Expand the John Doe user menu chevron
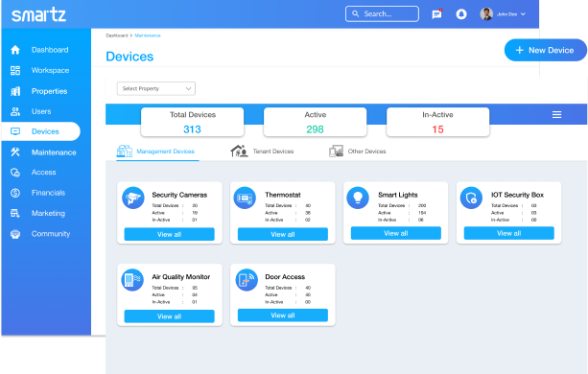 point(523,14)
